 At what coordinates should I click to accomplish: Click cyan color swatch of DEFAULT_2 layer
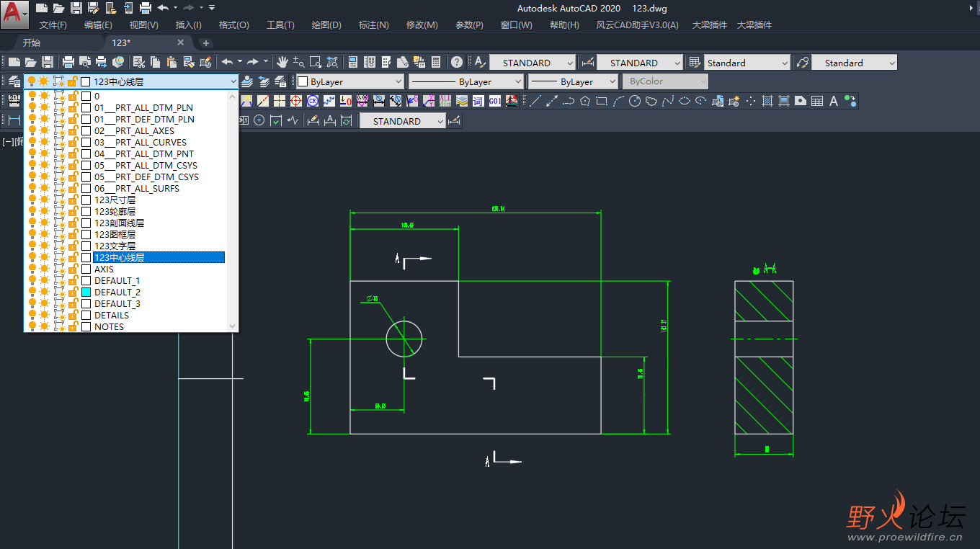[x=86, y=292]
